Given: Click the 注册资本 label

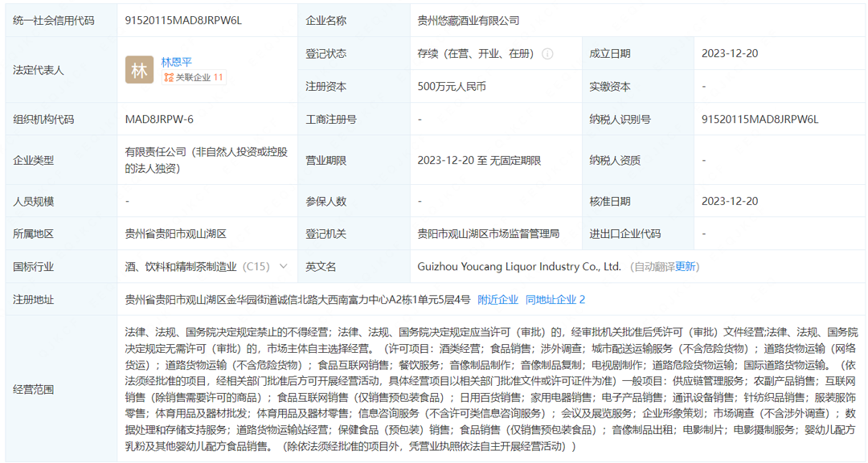Looking at the screenshot, I should click(326, 86).
